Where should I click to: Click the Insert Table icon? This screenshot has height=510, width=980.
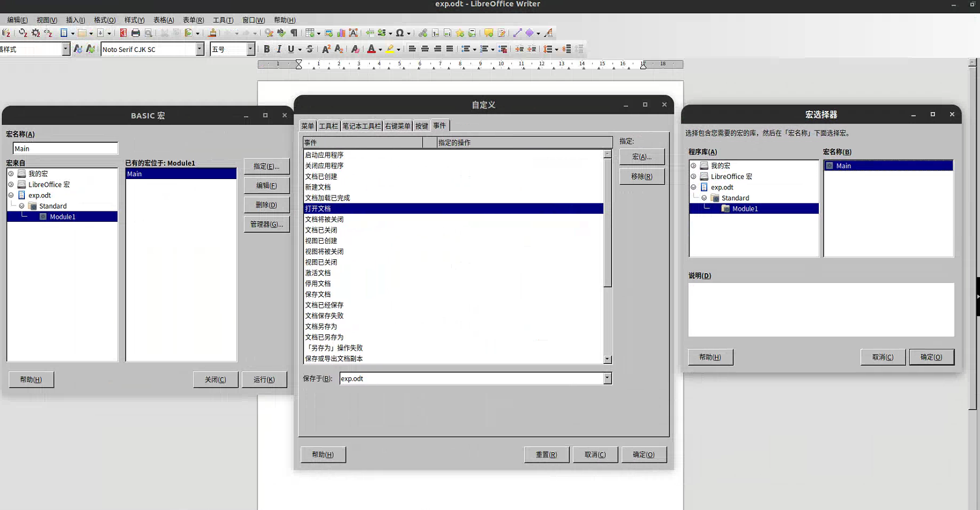click(x=310, y=33)
